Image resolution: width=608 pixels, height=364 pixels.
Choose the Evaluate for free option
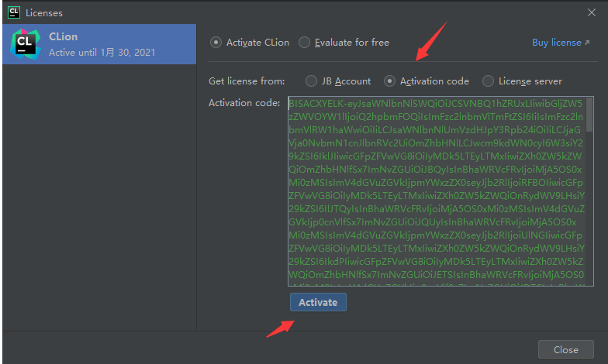(x=304, y=43)
